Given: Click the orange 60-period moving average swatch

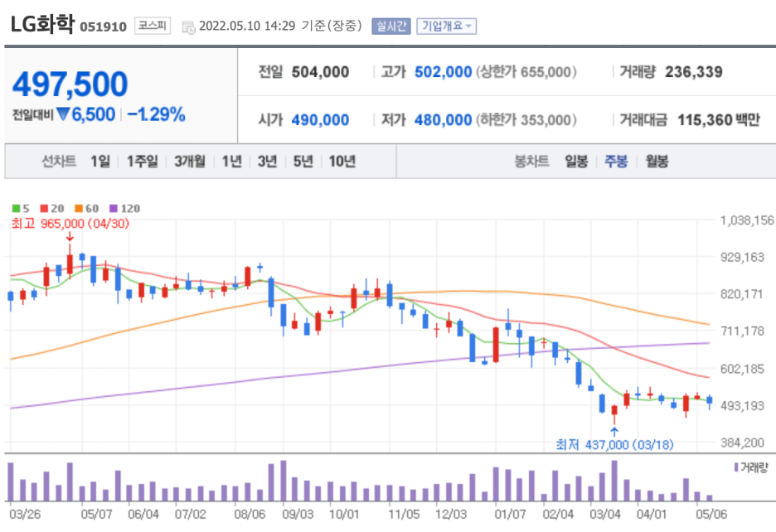Looking at the screenshot, I should (79, 208).
